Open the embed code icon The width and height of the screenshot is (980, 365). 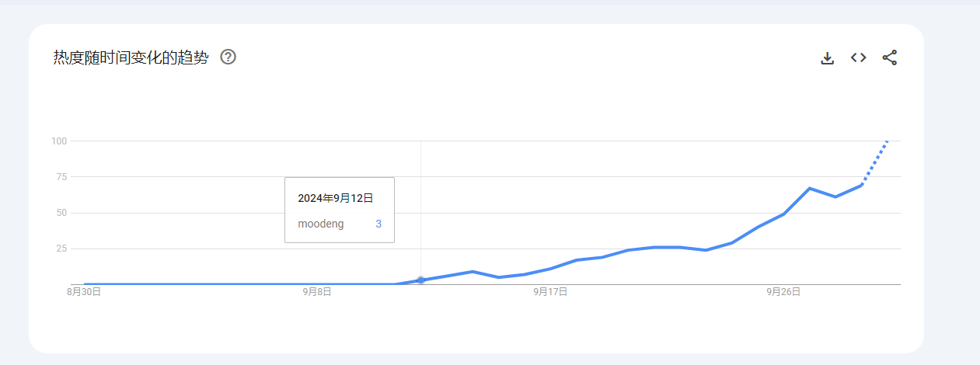(858, 57)
